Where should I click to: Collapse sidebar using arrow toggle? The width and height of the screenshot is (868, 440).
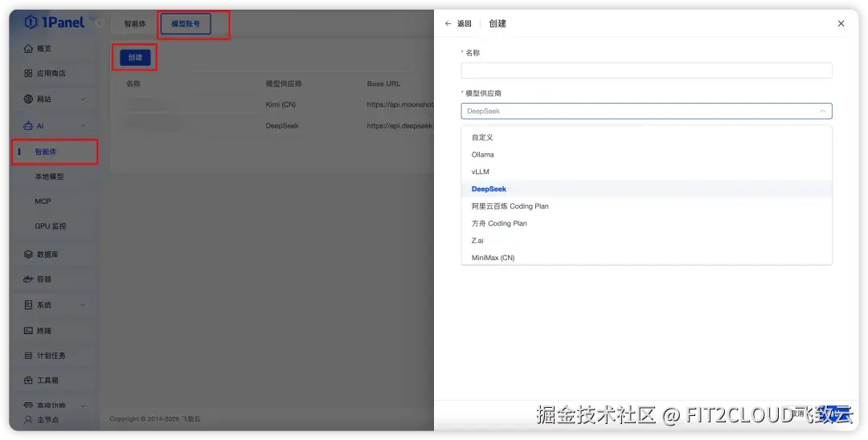(99, 23)
